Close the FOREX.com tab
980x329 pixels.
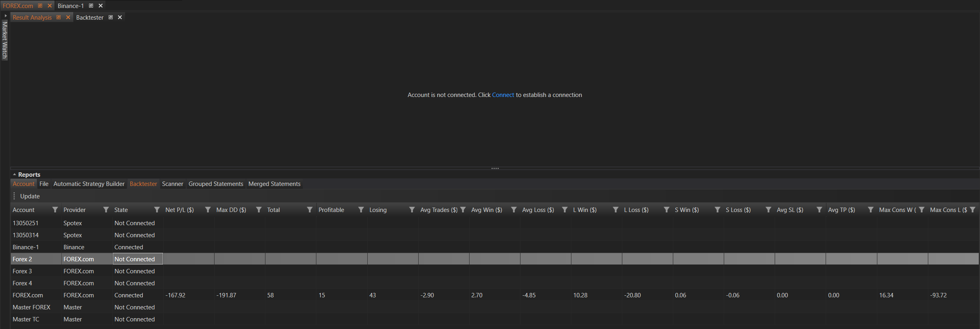50,6
